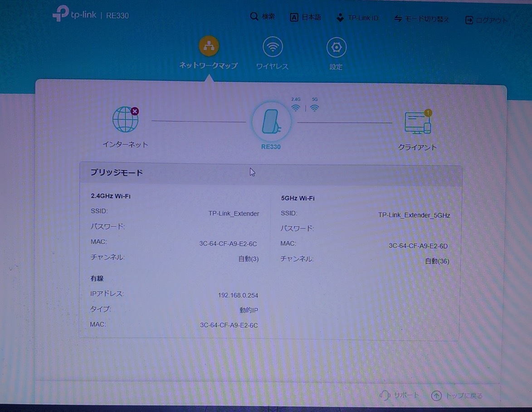
Task: Click the 2.4GHz パスワード label
Action: pos(107,226)
